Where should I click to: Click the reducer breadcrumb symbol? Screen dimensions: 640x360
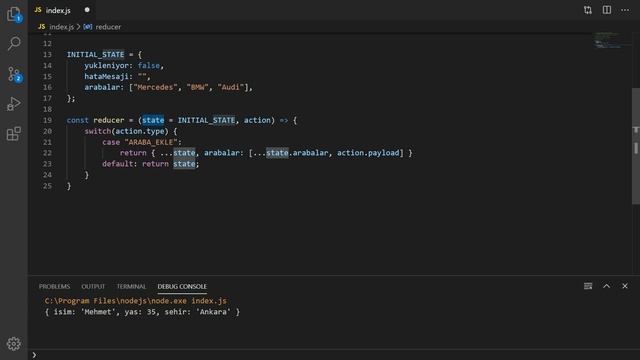(108, 27)
